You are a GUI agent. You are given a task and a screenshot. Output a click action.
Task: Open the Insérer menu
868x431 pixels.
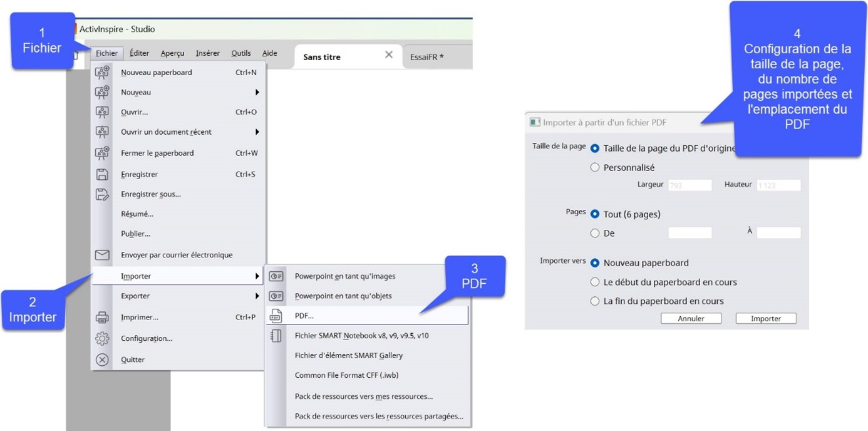(207, 53)
